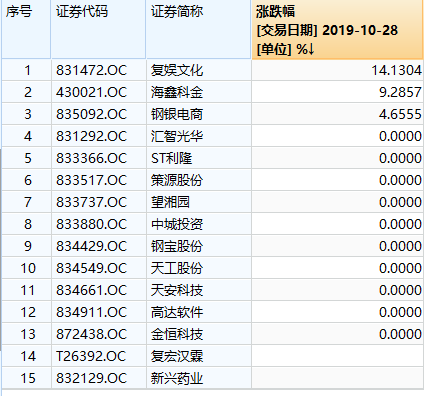This screenshot has width=427, height=396.
Task: Click the name 复娱文化
Action: 177,70
